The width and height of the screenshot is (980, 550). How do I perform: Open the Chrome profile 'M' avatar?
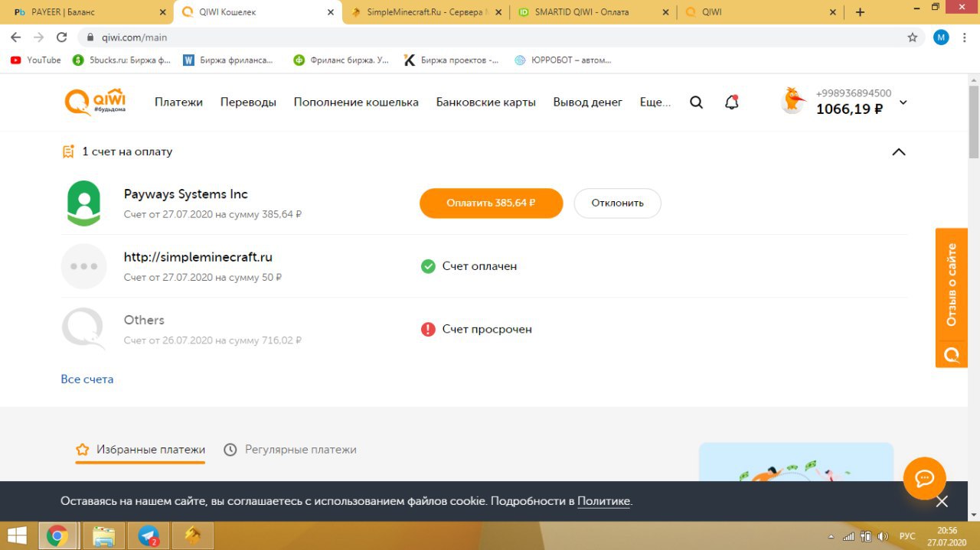[941, 37]
